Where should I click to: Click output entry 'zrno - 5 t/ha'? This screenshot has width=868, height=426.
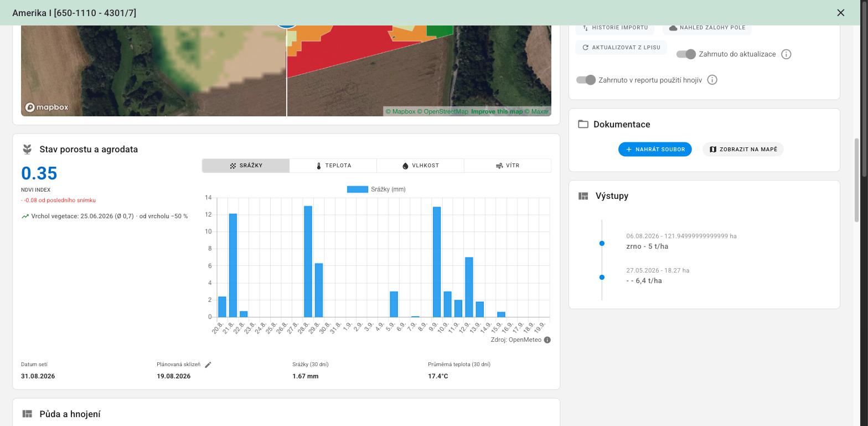(x=647, y=246)
